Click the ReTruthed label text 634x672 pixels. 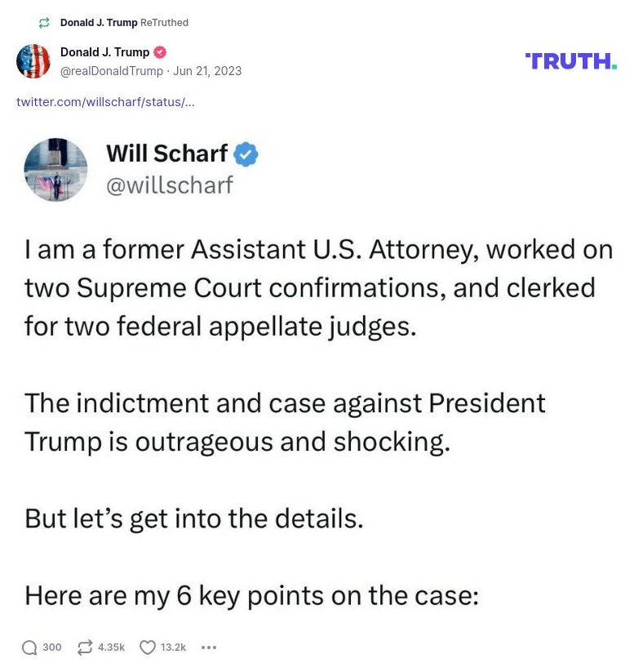pyautogui.click(x=161, y=23)
